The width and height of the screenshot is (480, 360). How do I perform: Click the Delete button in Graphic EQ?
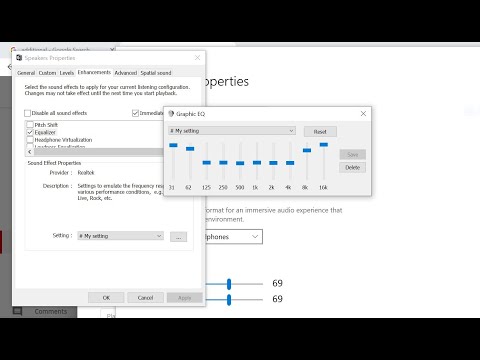coord(352,167)
